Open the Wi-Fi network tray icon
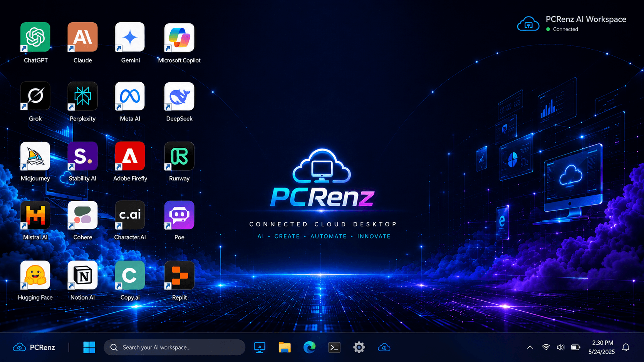 click(x=546, y=347)
